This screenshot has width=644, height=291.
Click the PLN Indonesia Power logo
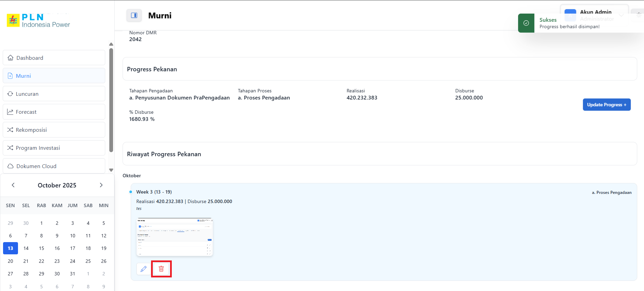pyautogui.click(x=38, y=21)
